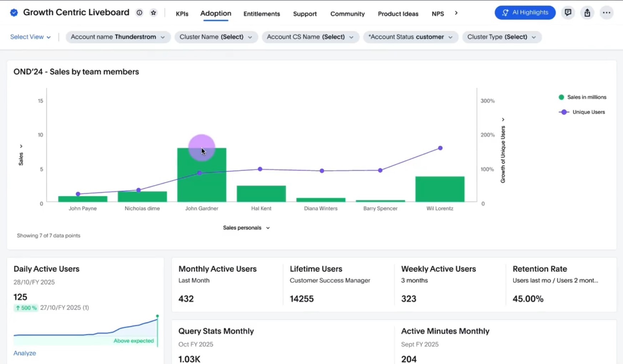Image resolution: width=623 pixels, height=364 pixels.
Task: Open the Community tab
Action: (x=347, y=14)
